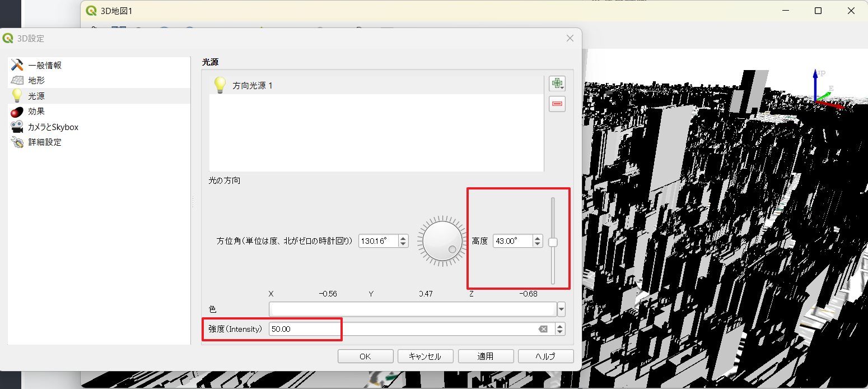
Task: Minimize the 3D地図1 window
Action: pyautogui.click(x=786, y=11)
